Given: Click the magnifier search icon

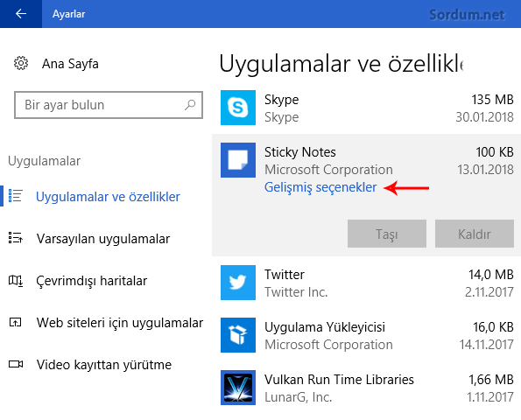Looking at the screenshot, I should point(190,105).
